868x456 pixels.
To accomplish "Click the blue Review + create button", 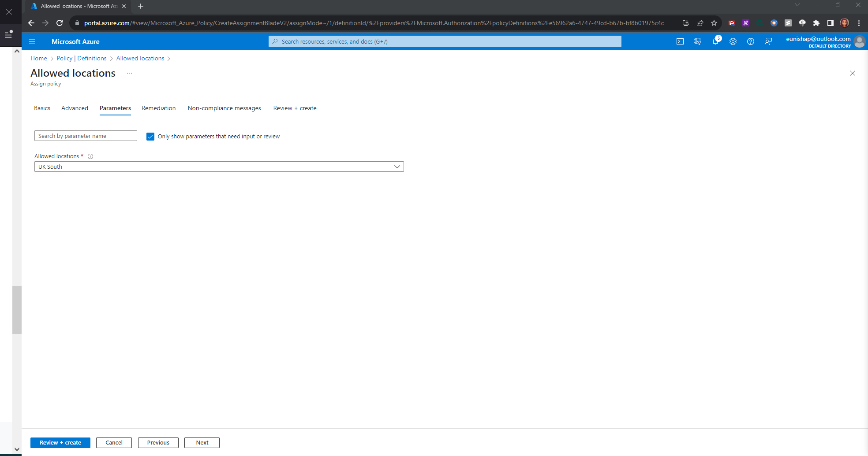I will (x=60, y=442).
